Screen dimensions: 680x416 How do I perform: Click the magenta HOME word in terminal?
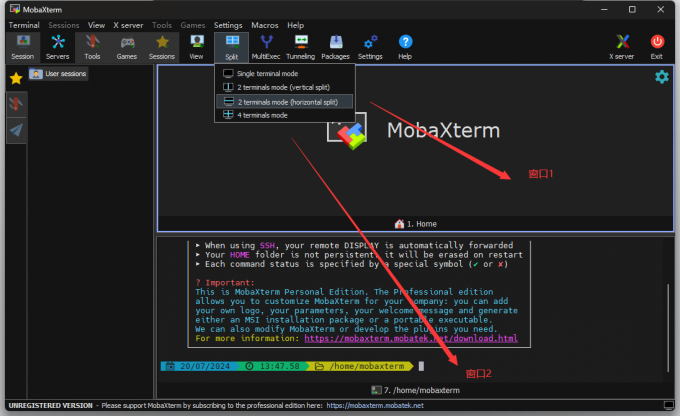[x=239, y=255]
